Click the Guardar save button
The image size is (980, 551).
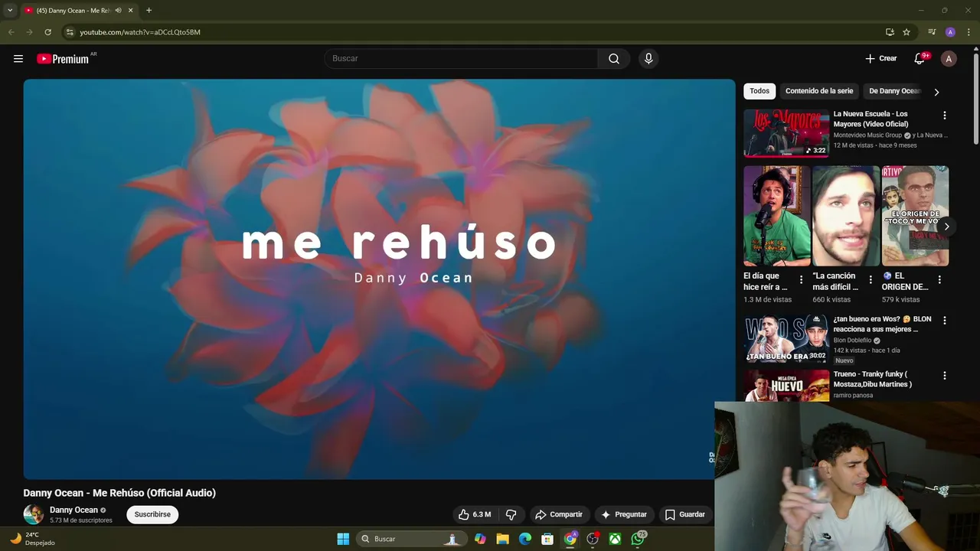[x=685, y=514]
